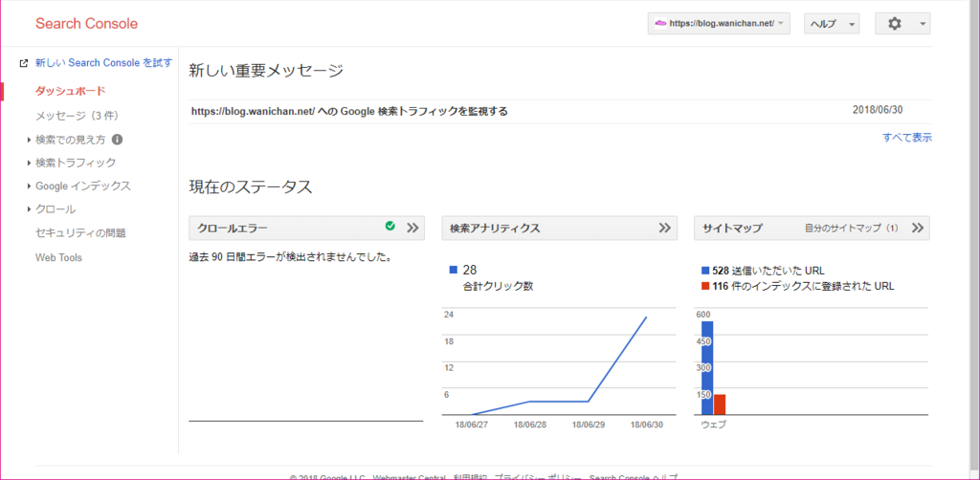The width and height of the screenshot is (980, 480).
Task: Click the site favicon icon in property selector
Action: pyautogui.click(x=659, y=23)
